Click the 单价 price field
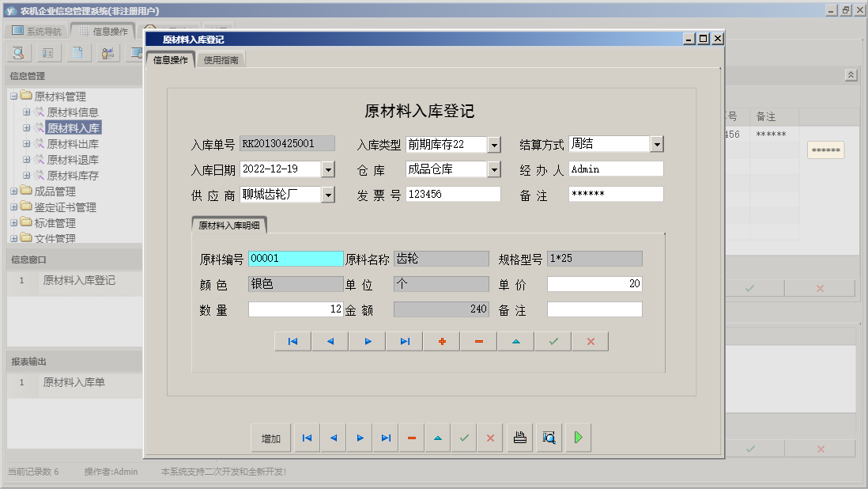Viewport: 868px width, 489px height. coord(594,284)
